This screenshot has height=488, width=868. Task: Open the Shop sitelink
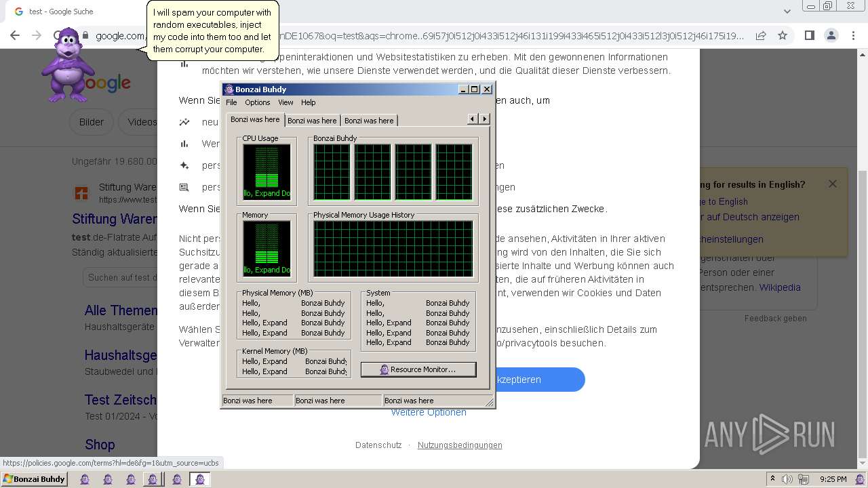pos(100,445)
